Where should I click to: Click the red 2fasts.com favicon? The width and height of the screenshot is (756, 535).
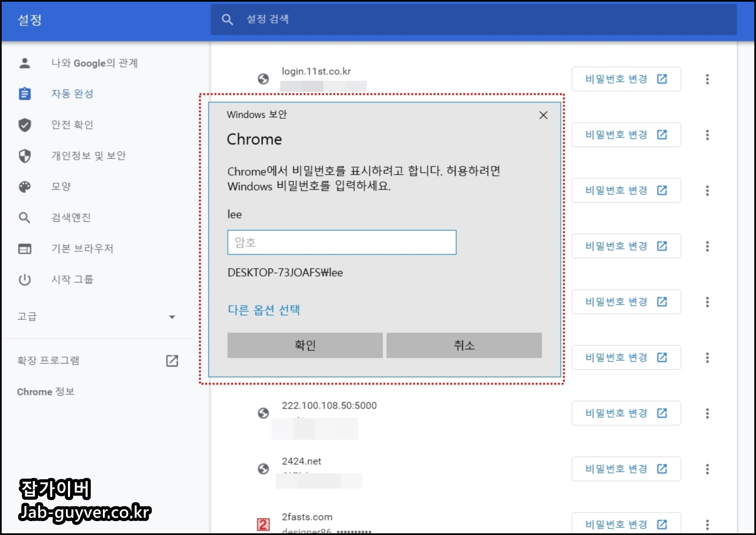[263, 525]
